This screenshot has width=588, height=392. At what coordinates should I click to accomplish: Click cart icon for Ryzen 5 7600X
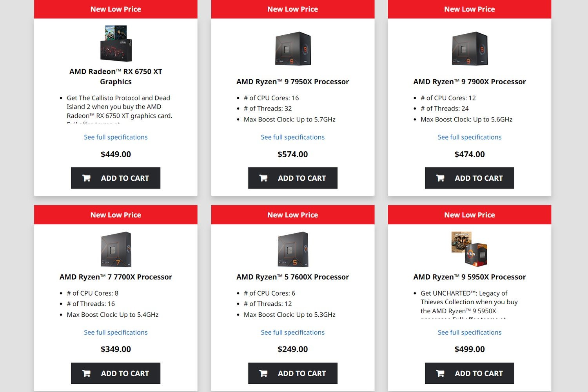pyautogui.click(x=263, y=373)
